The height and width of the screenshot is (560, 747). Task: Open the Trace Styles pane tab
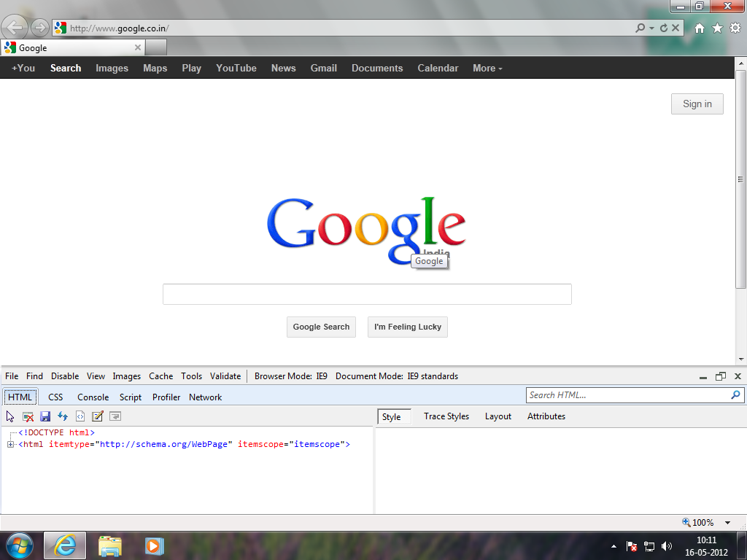(x=446, y=416)
